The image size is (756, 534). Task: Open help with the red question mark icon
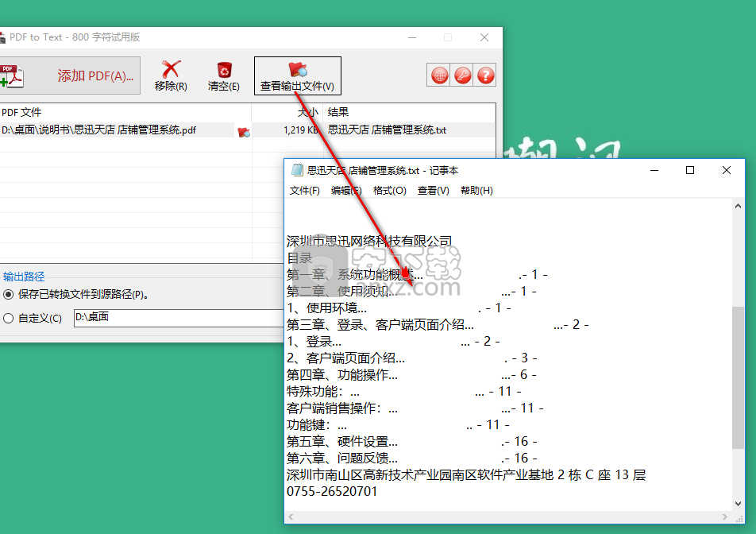(485, 75)
